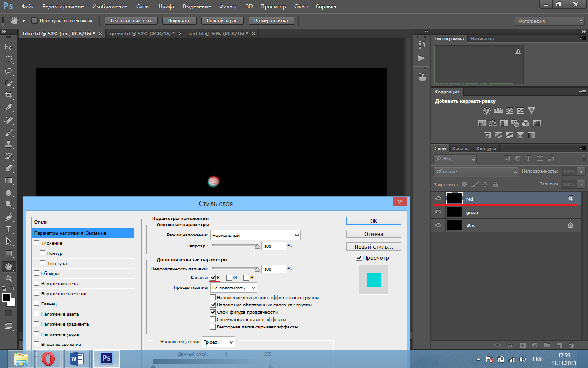588x368 pixels.
Task: Select the Pen tool
Action: pos(9,217)
